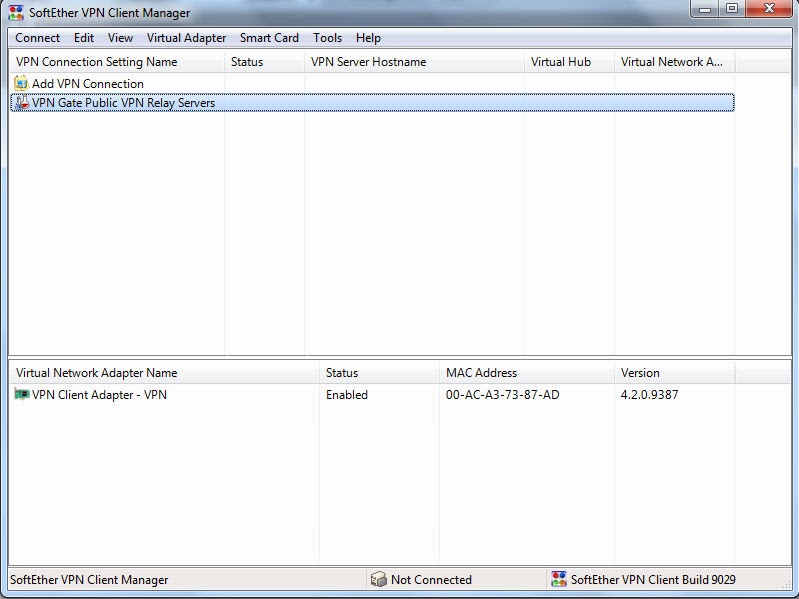The height and width of the screenshot is (599, 799).
Task: Click Not Connected status text
Action: point(431,580)
